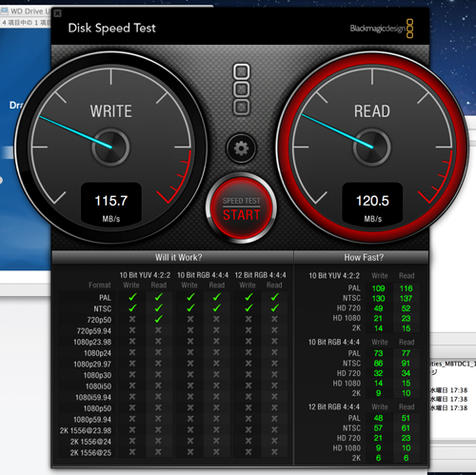Click the 12 Bit RGB 4:4:4 column header in Will it Work
Image resolution: width=476 pixels, height=475 pixels.
[260, 275]
